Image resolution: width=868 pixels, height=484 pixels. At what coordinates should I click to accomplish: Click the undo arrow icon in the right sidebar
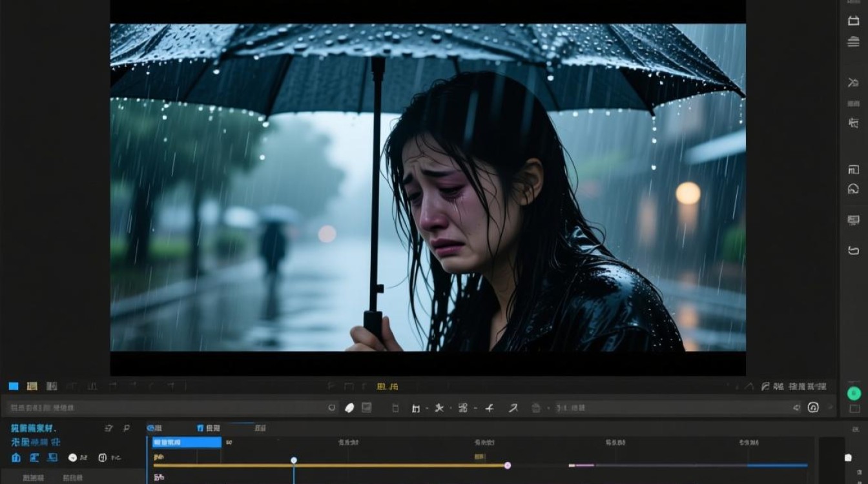point(853,250)
